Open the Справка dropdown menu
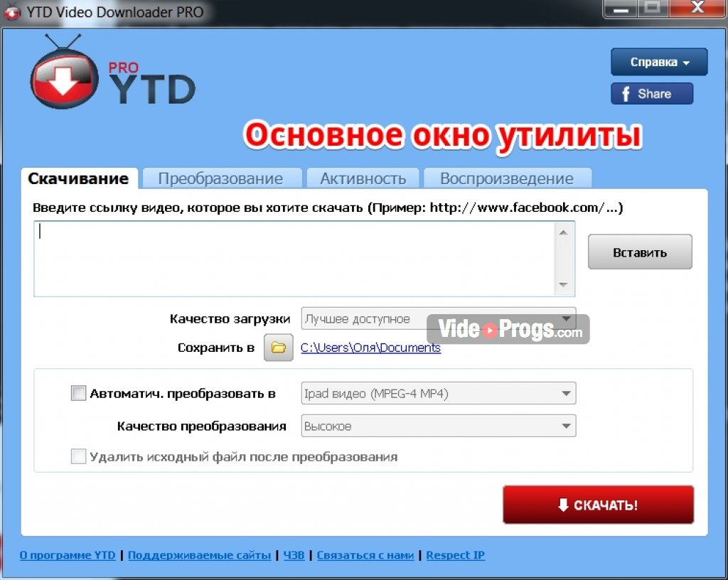 [x=659, y=62]
